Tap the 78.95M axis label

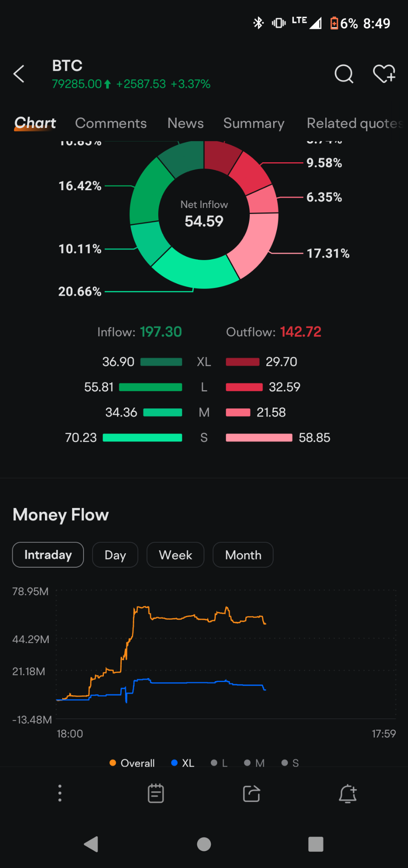(30, 591)
